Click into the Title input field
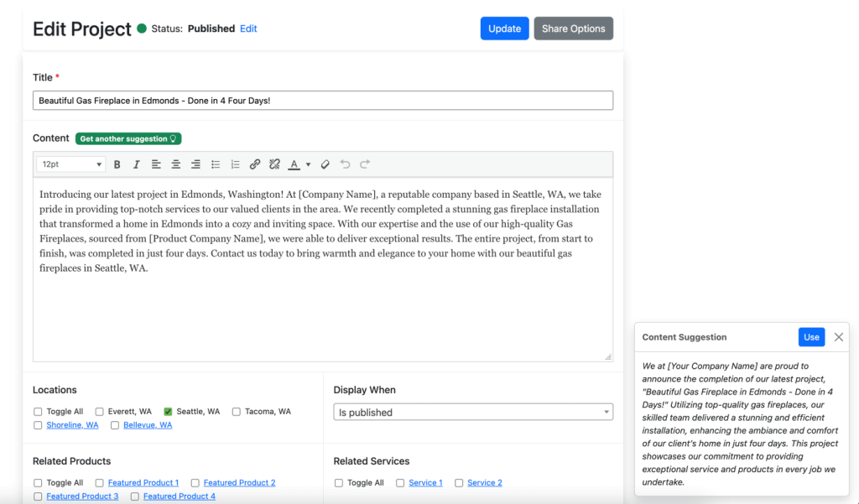 (x=323, y=101)
